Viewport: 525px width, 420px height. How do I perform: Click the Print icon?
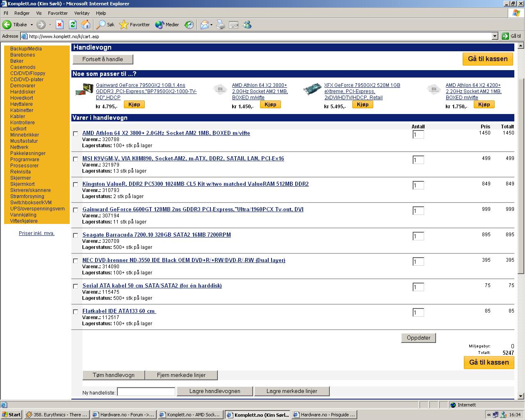click(x=221, y=25)
